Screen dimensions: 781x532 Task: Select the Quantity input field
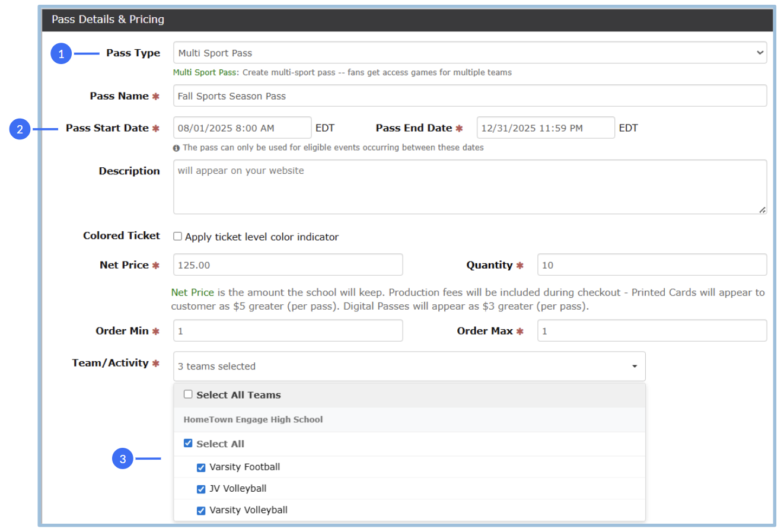[x=651, y=265]
